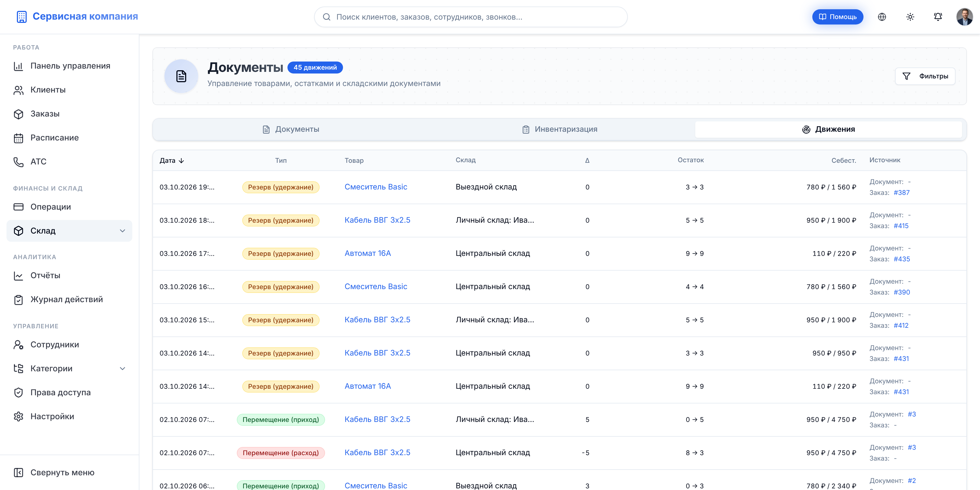Screen dimensions: 980x490
Task: Click the Права доступа shield icon
Action: click(18, 393)
